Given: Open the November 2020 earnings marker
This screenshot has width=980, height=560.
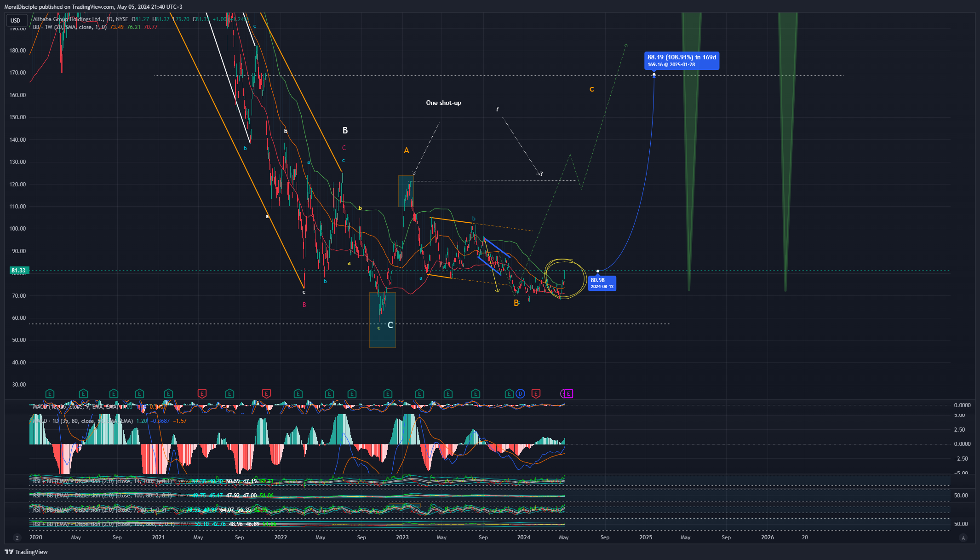Looking at the screenshot, I should [x=139, y=393].
